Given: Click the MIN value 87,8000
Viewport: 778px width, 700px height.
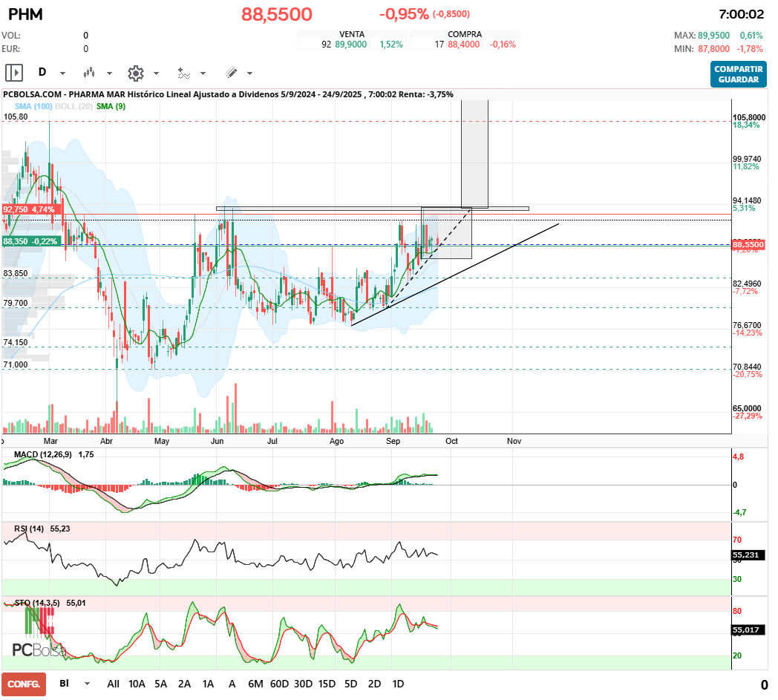Looking at the screenshot, I should [x=713, y=48].
